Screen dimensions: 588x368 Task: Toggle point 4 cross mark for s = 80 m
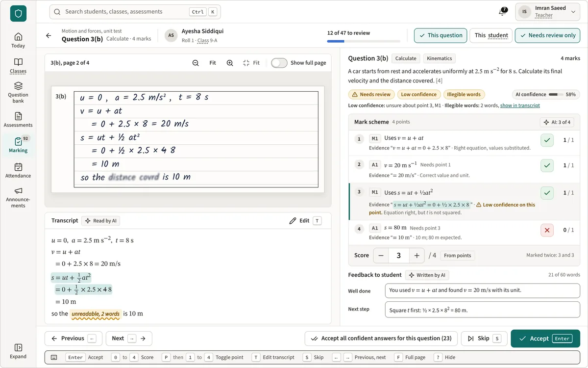[547, 230]
